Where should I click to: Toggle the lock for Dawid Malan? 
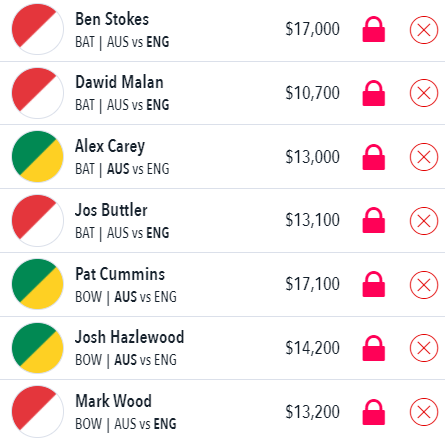coord(374,93)
